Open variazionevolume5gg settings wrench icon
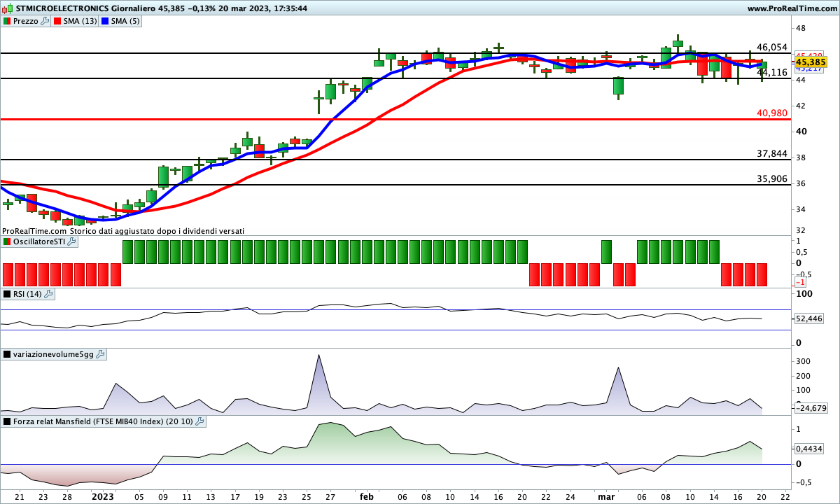The width and height of the screenshot is (840, 504). coord(100,354)
